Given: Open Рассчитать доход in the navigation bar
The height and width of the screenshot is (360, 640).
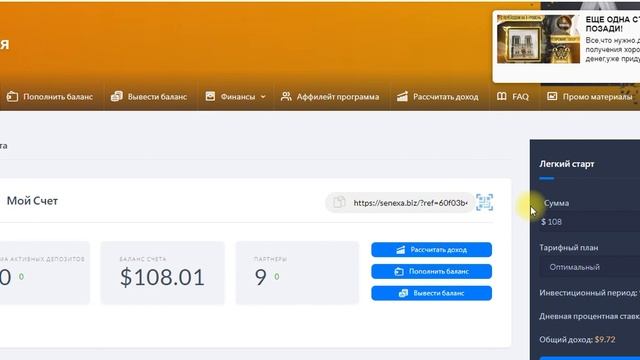Looking at the screenshot, I should coord(438,97).
